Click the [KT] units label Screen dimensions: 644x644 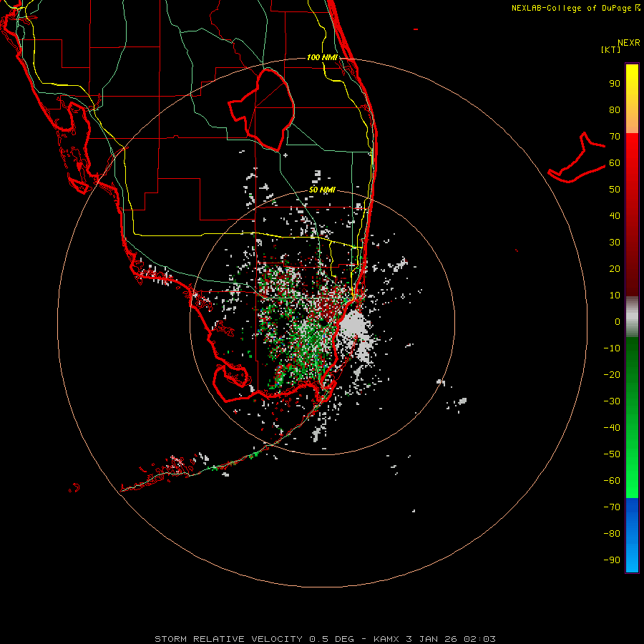610,49
